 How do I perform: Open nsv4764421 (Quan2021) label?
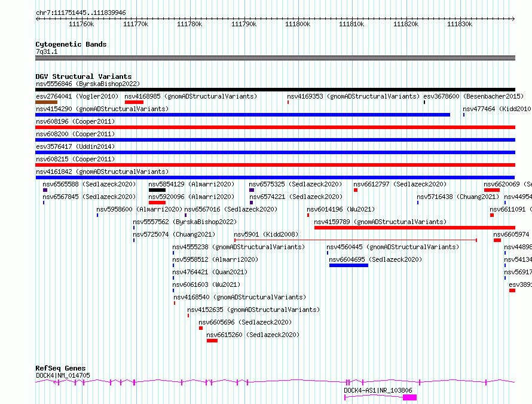[x=210, y=272]
